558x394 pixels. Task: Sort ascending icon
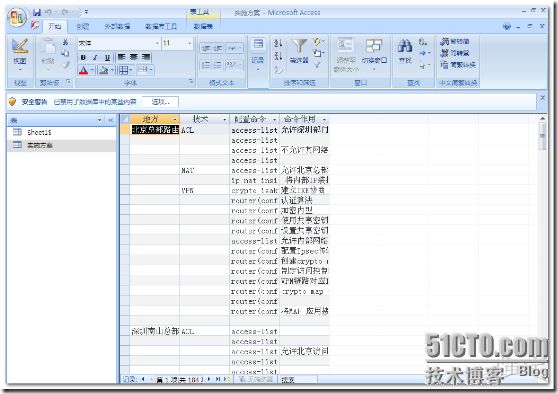278,43
